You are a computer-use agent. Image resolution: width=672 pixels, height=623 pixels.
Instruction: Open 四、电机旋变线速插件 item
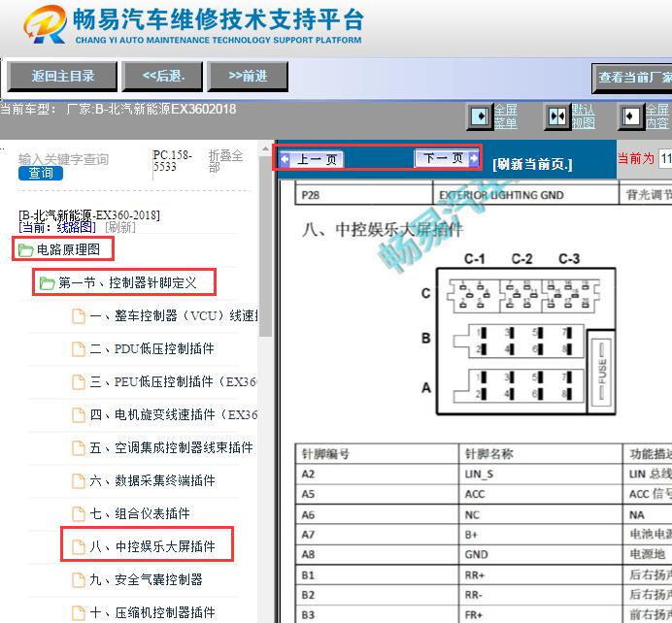coord(174,414)
